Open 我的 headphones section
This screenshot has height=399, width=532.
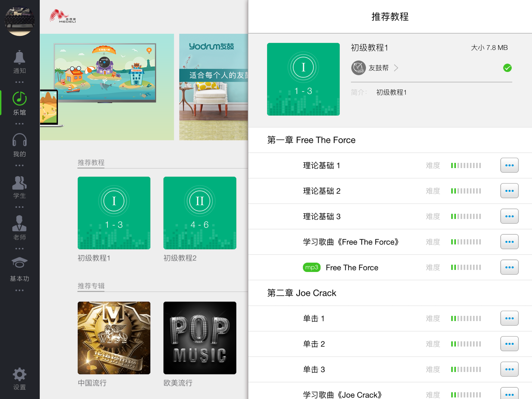(19, 140)
